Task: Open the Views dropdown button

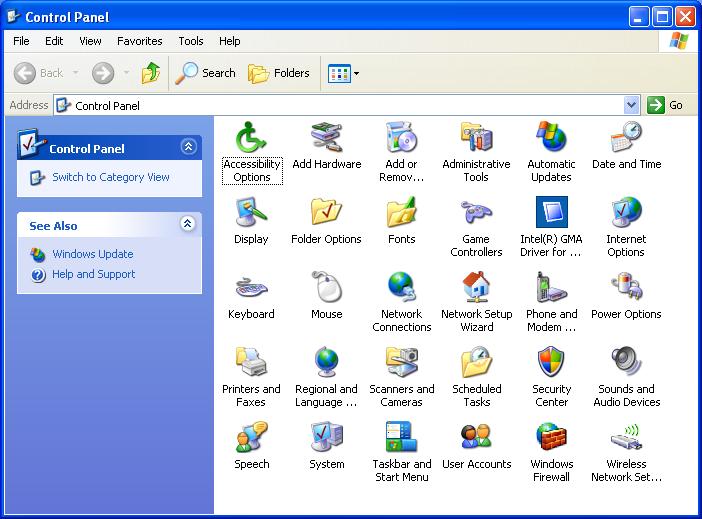Action: 343,73
